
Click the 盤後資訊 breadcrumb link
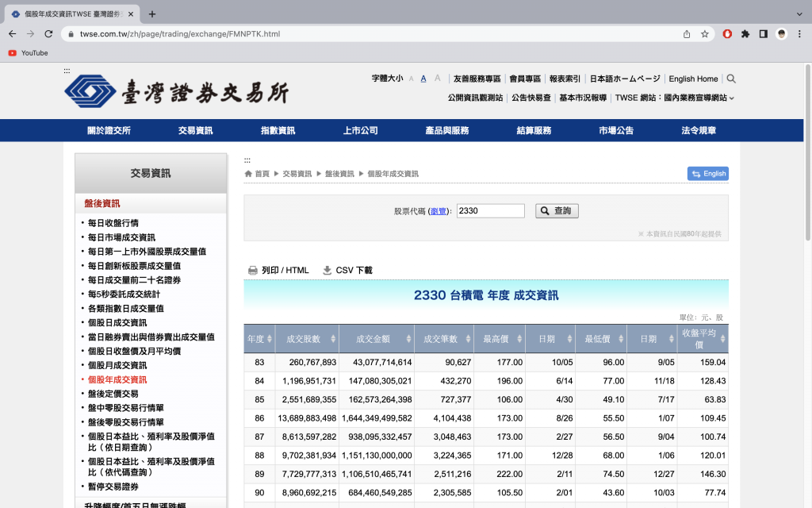tap(339, 174)
